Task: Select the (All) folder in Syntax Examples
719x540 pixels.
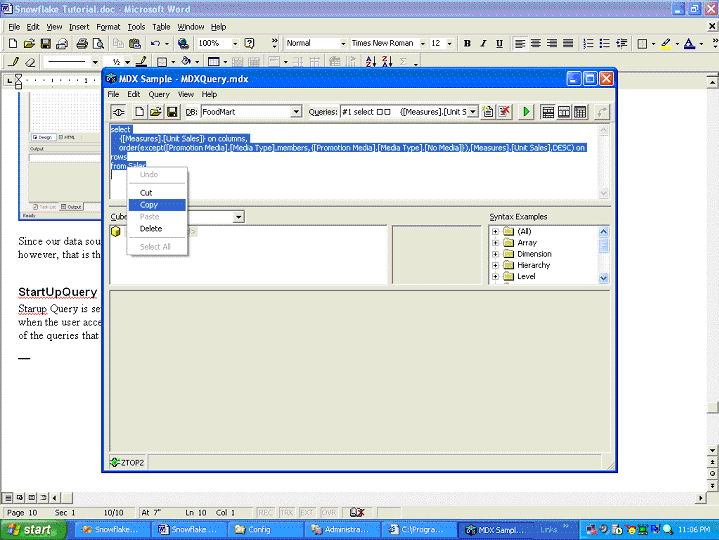Action: point(524,231)
